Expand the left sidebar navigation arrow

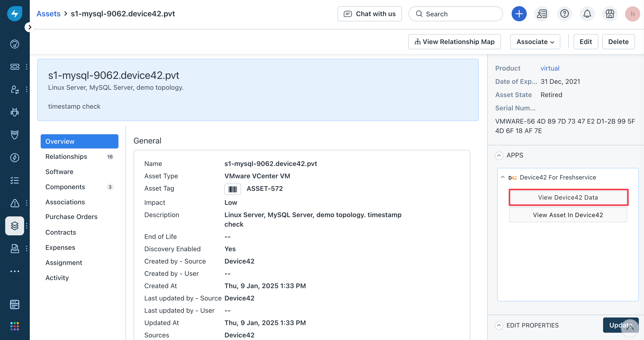30,27
